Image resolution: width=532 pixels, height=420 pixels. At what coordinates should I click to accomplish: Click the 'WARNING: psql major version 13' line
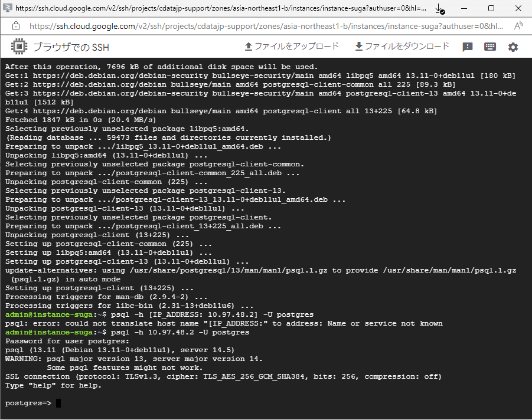coord(133,359)
